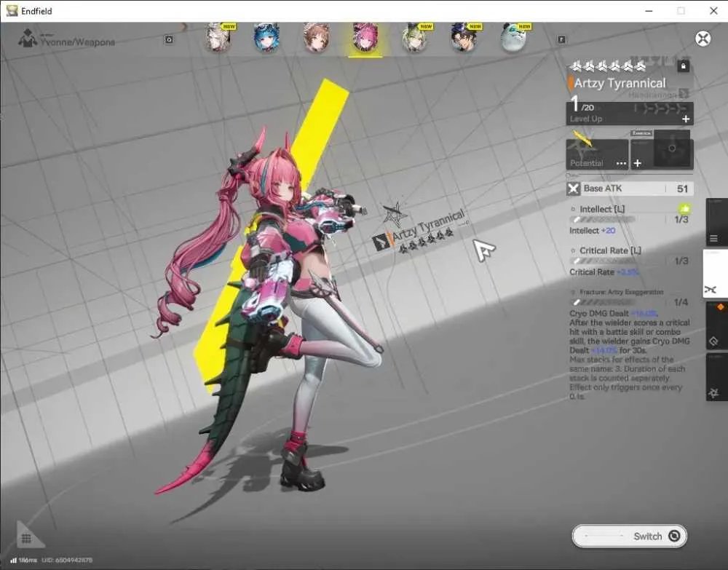
Task: Select the brown-haired operator portrait
Action: [316, 37]
